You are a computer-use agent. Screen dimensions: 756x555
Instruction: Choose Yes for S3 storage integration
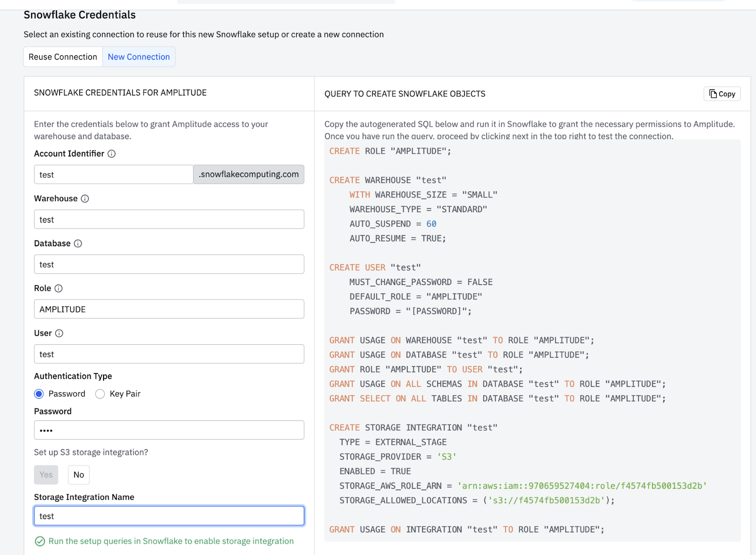coord(46,475)
